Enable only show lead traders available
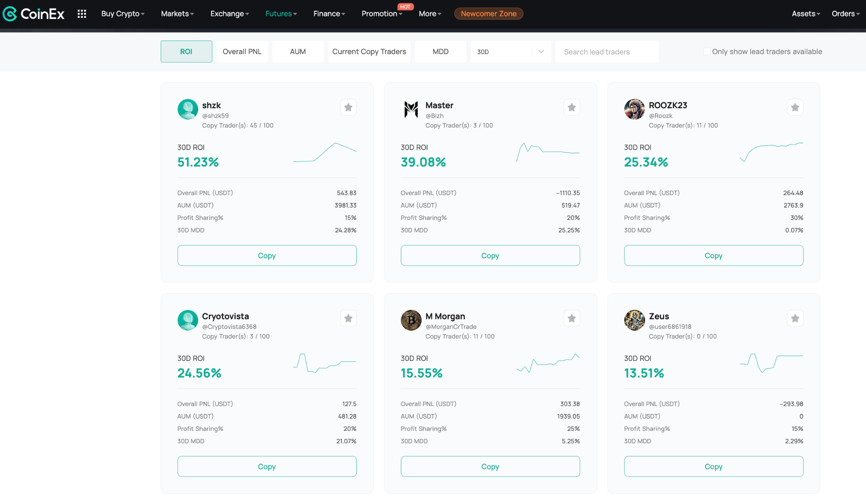866x504 pixels. click(x=706, y=52)
